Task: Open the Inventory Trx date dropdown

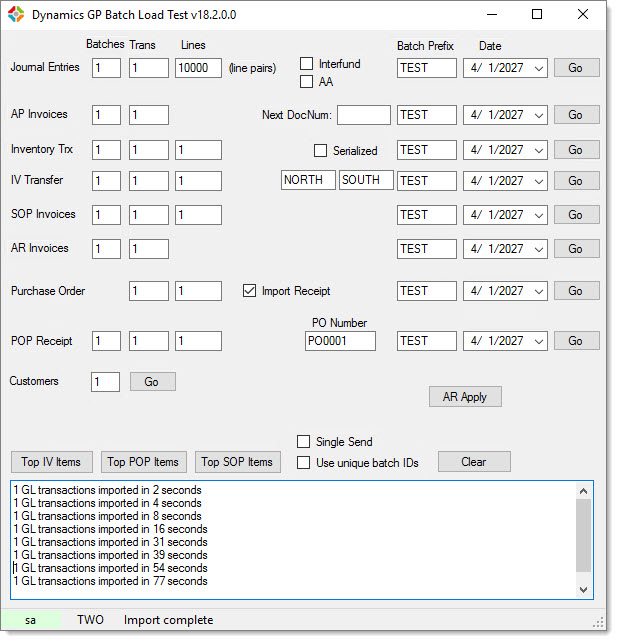Action: tap(539, 150)
